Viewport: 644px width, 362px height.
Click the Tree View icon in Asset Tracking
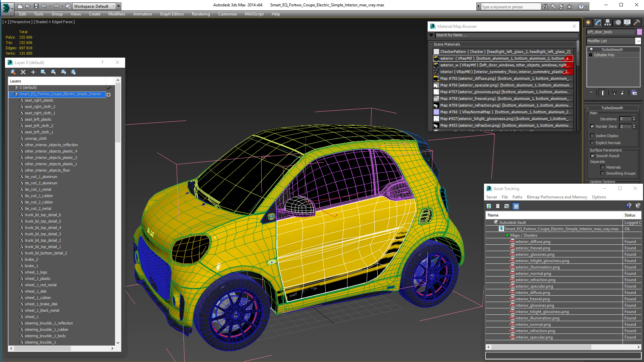pyautogui.click(x=507, y=206)
